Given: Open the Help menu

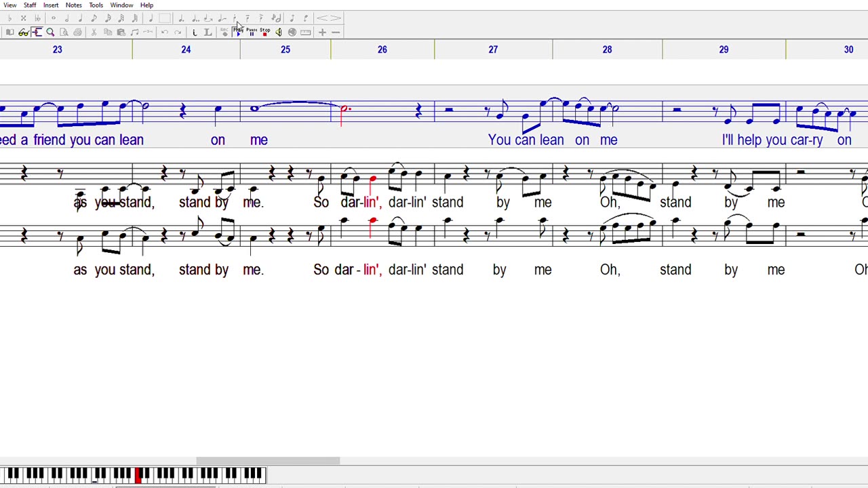Looking at the screenshot, I should pyautogui.click(x=146, y=5).
